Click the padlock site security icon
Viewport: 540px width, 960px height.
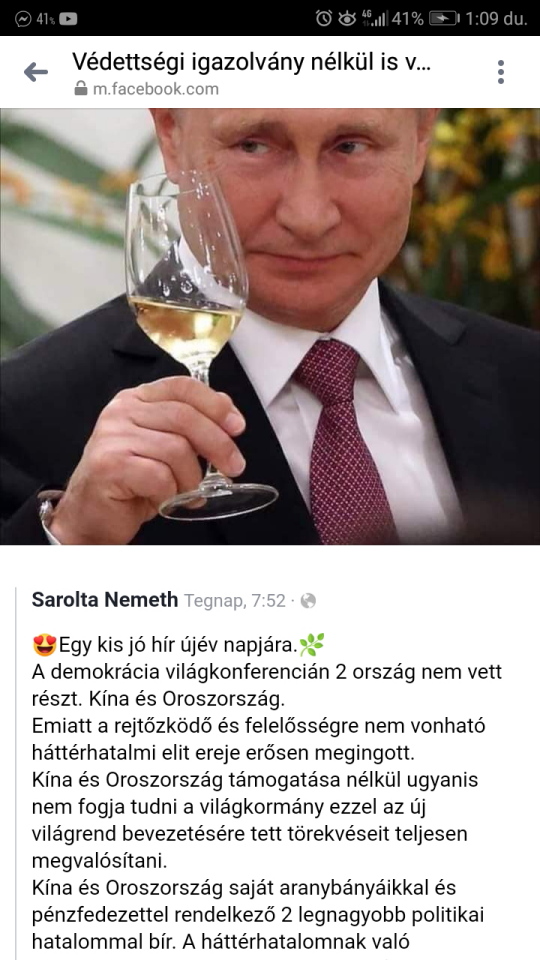(81, 89)
